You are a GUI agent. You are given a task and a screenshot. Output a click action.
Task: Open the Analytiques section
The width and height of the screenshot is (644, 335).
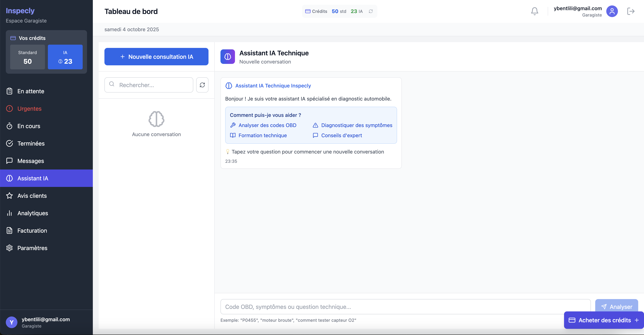point(32,213)
